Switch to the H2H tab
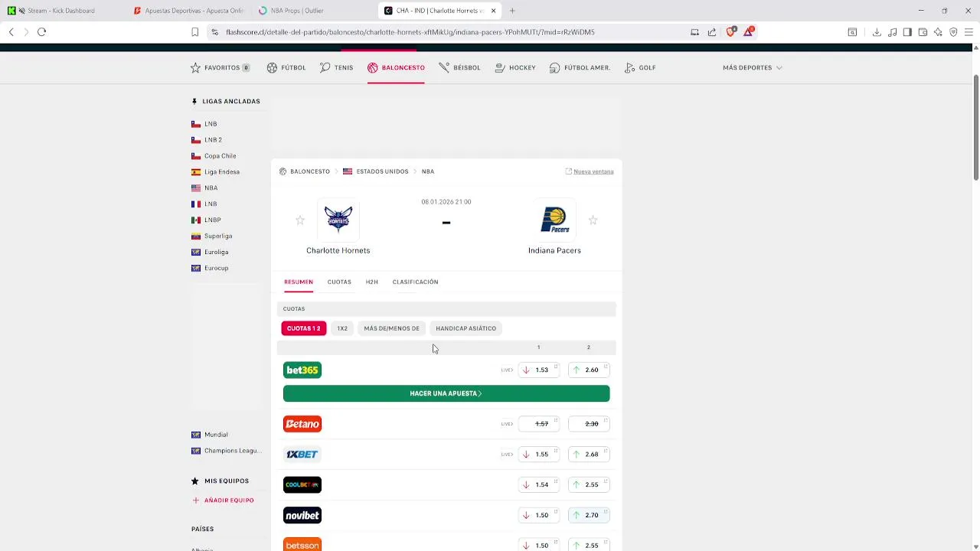The width and height of the screenshot is (980, 551). pyautogui.click(x=372, y=282)
